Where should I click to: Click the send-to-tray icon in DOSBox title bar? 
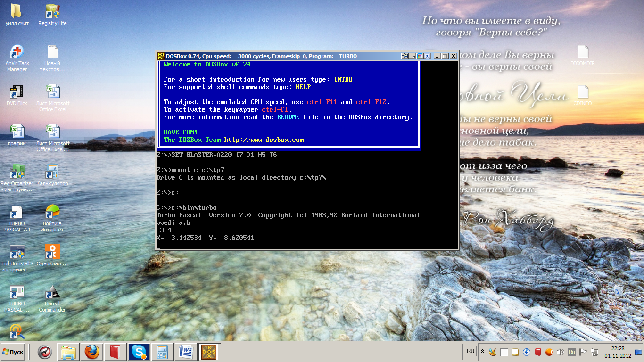coord(413,56)
